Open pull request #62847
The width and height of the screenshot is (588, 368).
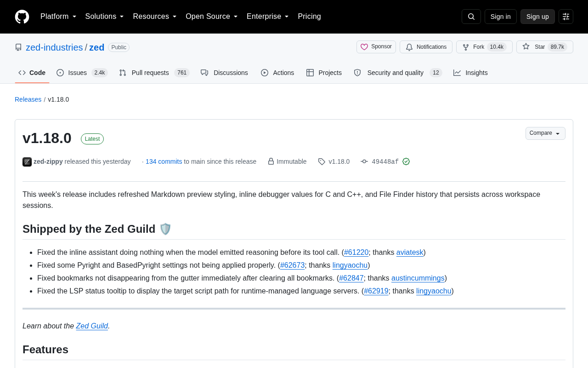coord(351,278)
